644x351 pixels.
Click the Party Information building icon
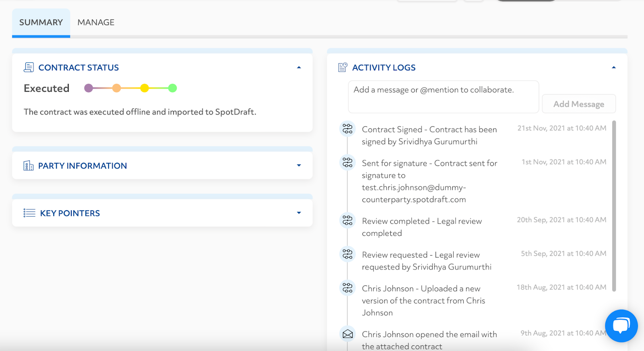coord(29,165)
